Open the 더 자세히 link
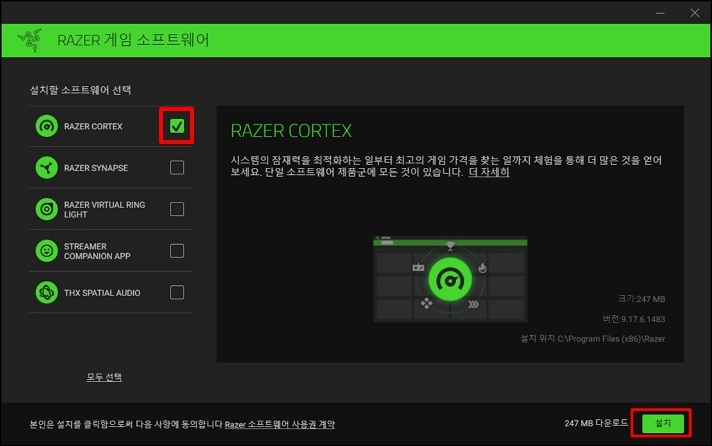The image size is (712, 446). coord(489,172)
